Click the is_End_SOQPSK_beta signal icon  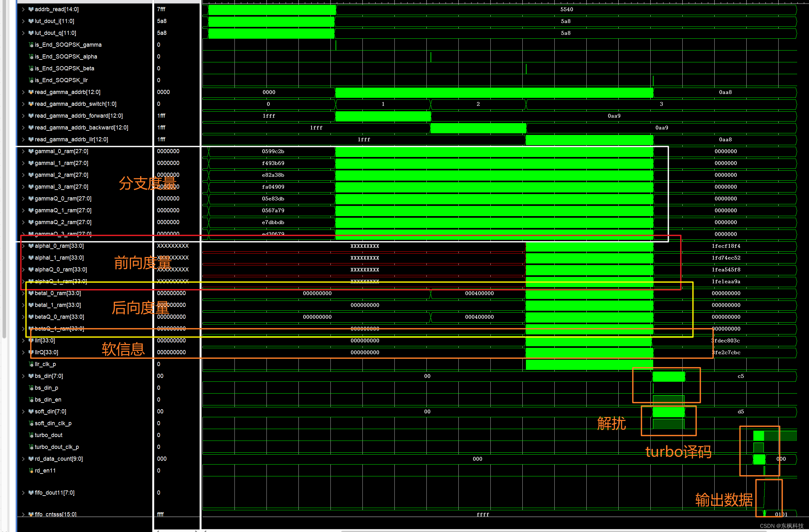coord(31,68)
